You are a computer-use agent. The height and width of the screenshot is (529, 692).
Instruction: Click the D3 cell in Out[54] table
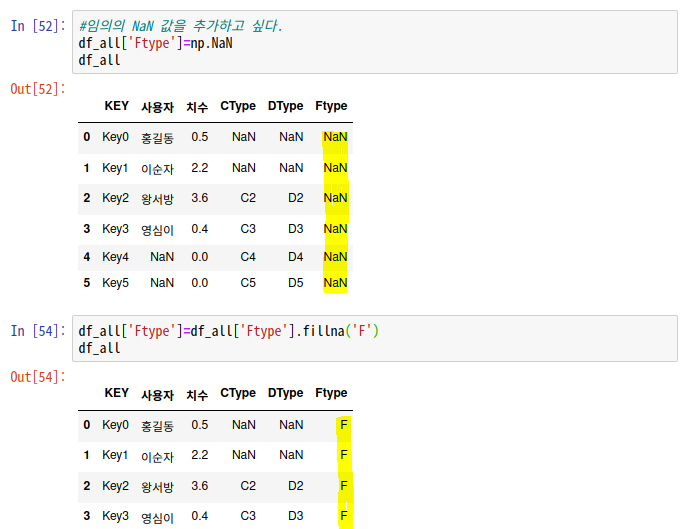[x=296, y=516]
